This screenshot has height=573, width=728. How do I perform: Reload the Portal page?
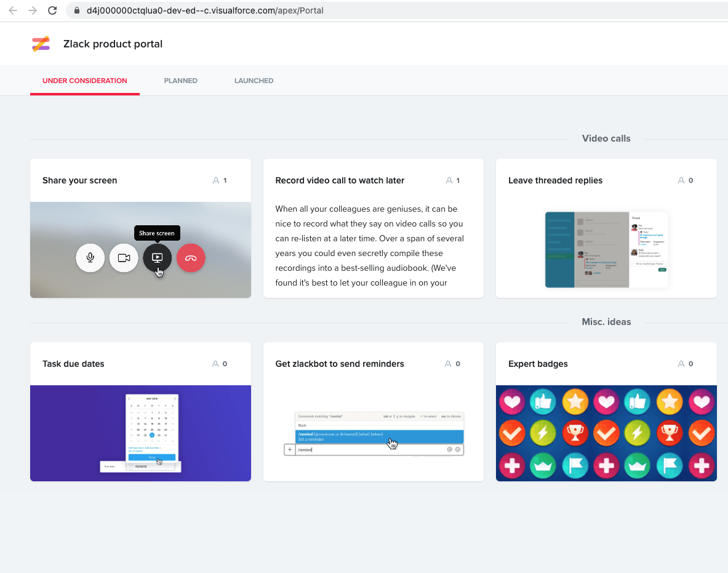tap(52, 10)
